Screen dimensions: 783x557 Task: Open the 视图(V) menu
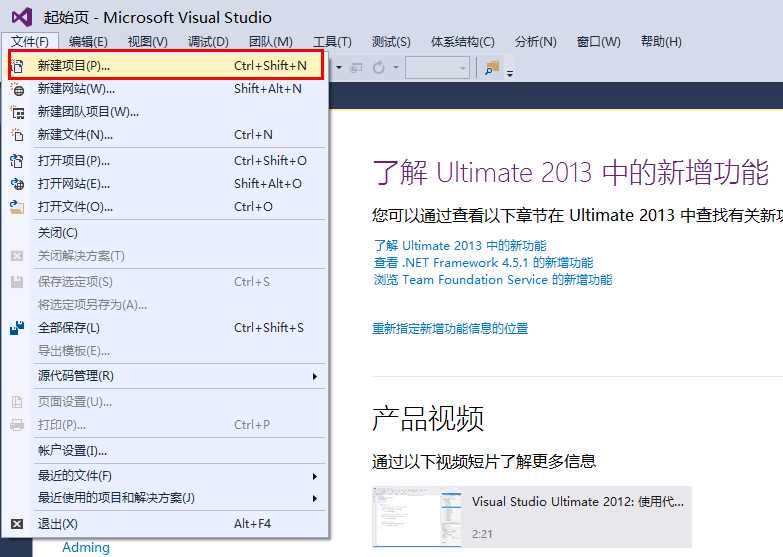pyautogui.click(x=148, y=41)
